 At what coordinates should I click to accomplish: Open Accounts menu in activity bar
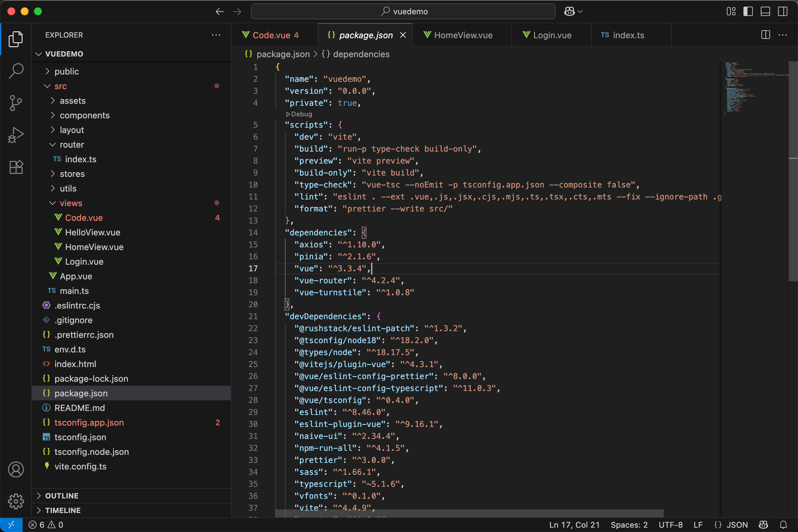[16, 469]
